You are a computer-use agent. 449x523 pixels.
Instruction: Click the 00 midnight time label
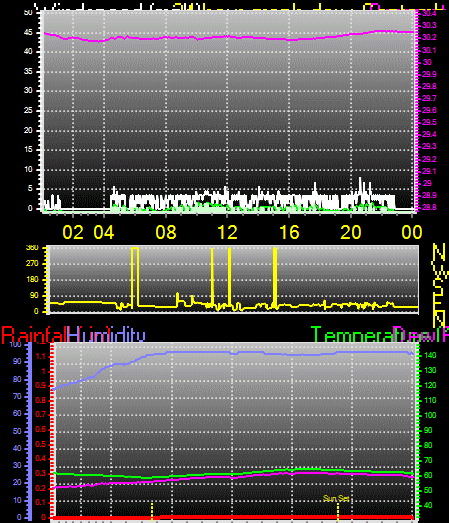[x=412, y=232]
